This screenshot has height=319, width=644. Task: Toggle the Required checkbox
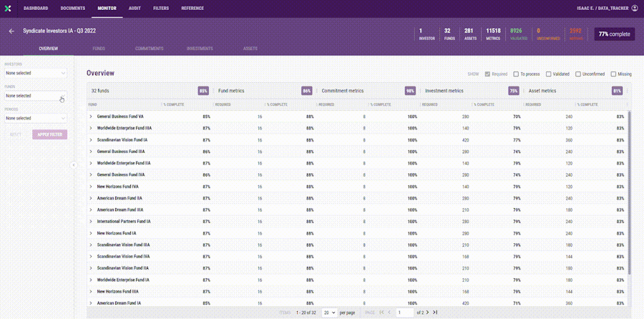(x=487, y=74)
